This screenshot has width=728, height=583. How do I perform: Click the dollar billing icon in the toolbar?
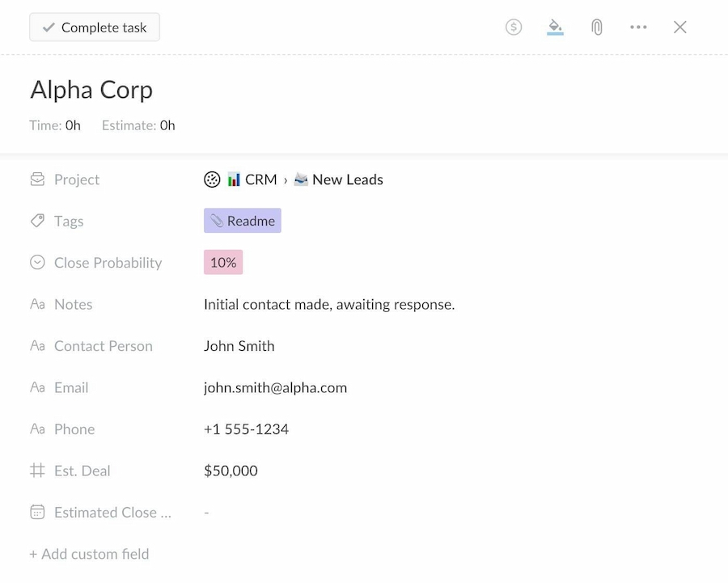pyautogui.click(x=514, y=27)
